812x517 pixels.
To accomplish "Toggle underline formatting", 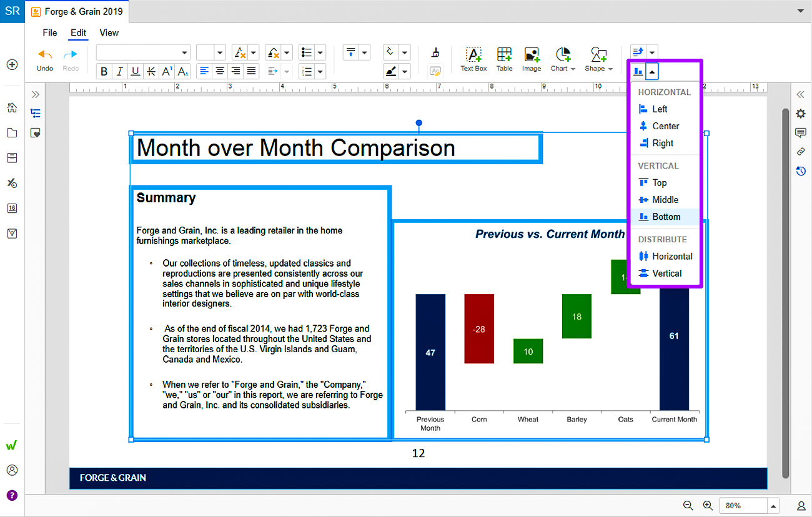I will [x=135, y=71].
